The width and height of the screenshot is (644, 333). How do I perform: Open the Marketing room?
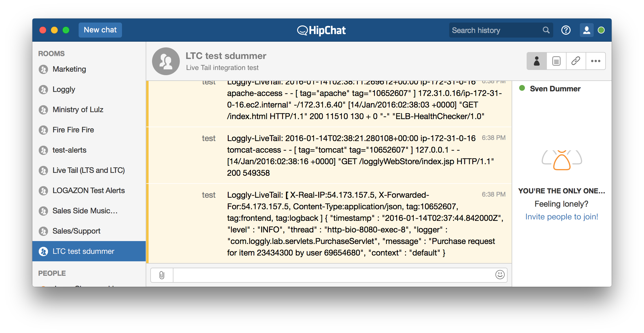click(x=69, y=69)
